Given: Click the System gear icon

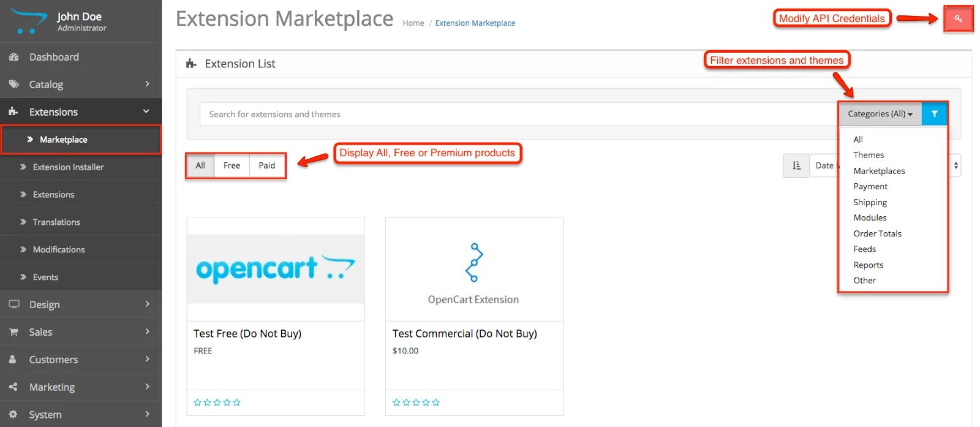Looking at the screenshot, I should 13,415.
